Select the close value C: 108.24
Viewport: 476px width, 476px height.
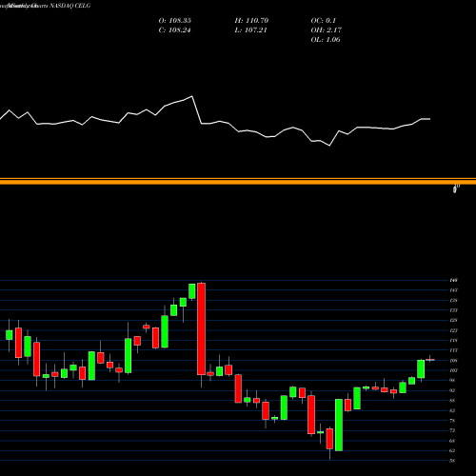(174, 30)
